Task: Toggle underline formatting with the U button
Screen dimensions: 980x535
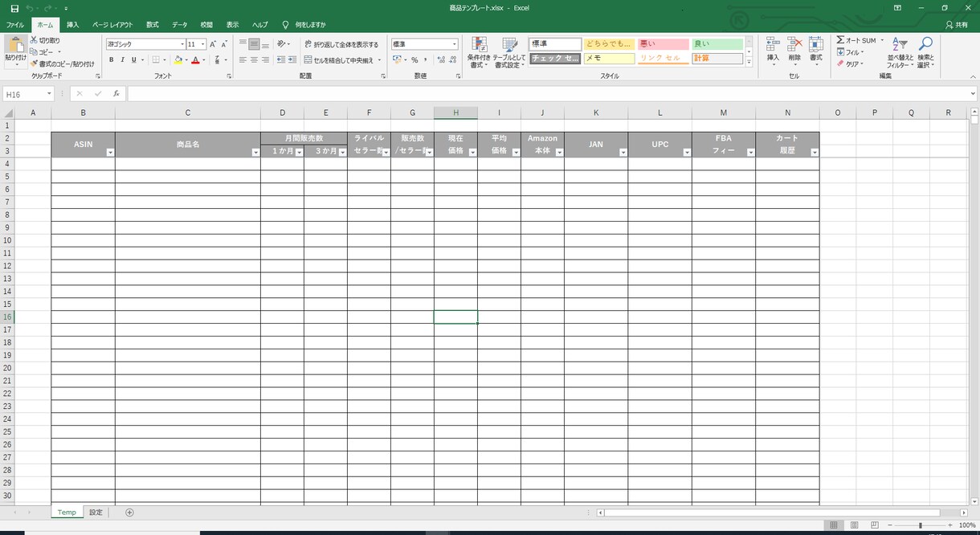Action: [x=133, y=59]
